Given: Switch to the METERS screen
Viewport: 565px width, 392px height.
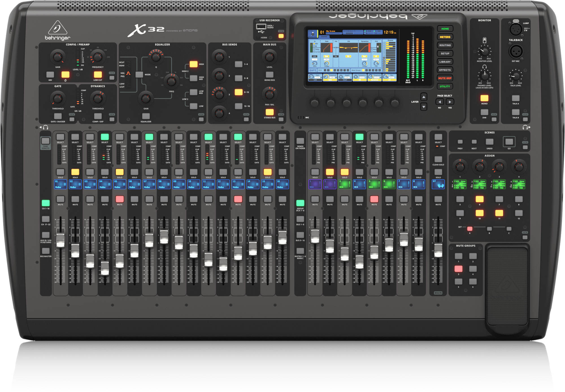Looking at the screenshot, I should coord(445,37).
